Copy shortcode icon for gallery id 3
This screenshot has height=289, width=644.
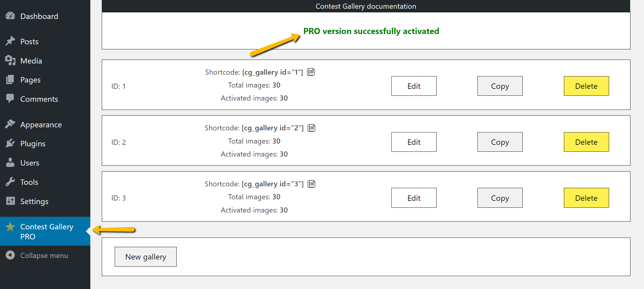click(x=312, y=184)
